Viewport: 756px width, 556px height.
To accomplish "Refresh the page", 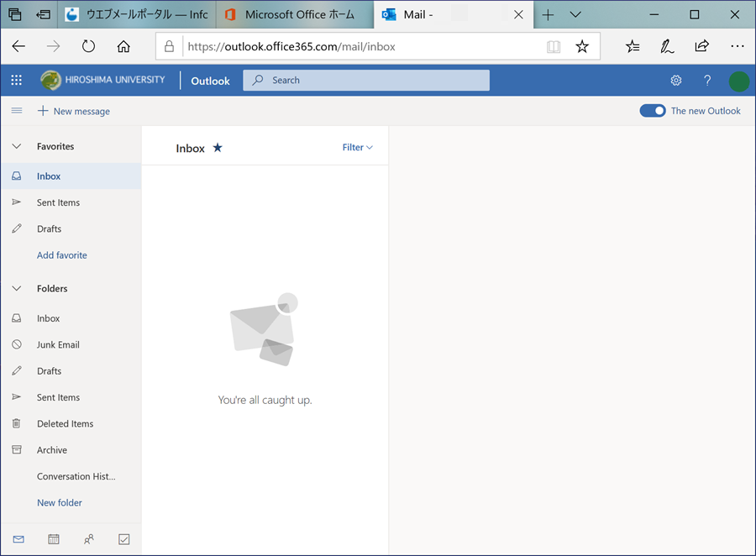I will pyautogui.click(x=88, y=46).
